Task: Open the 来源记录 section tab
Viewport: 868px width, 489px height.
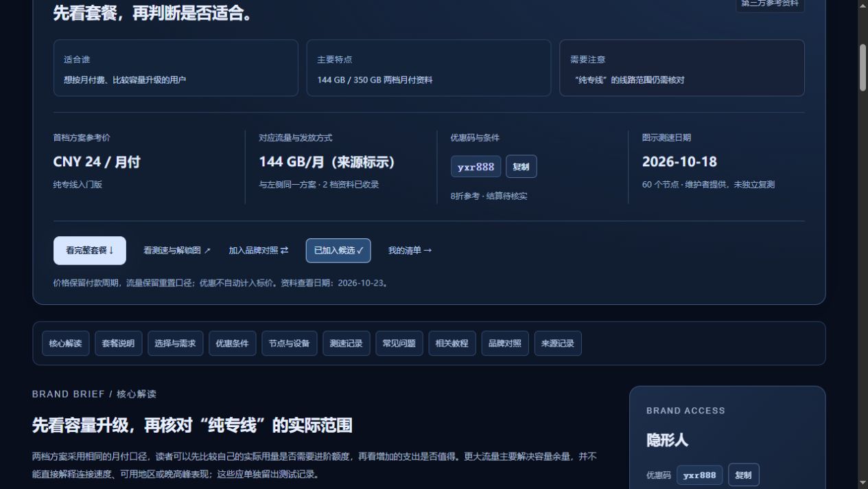Action: [558, 343]
